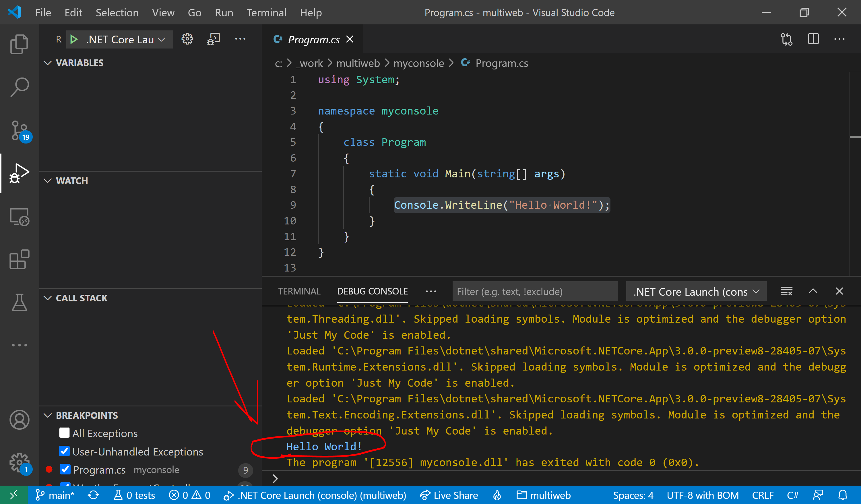Disable User-Unhandled Exceptions checkbox
Screen dimensions: 861x504
(64, 451)
